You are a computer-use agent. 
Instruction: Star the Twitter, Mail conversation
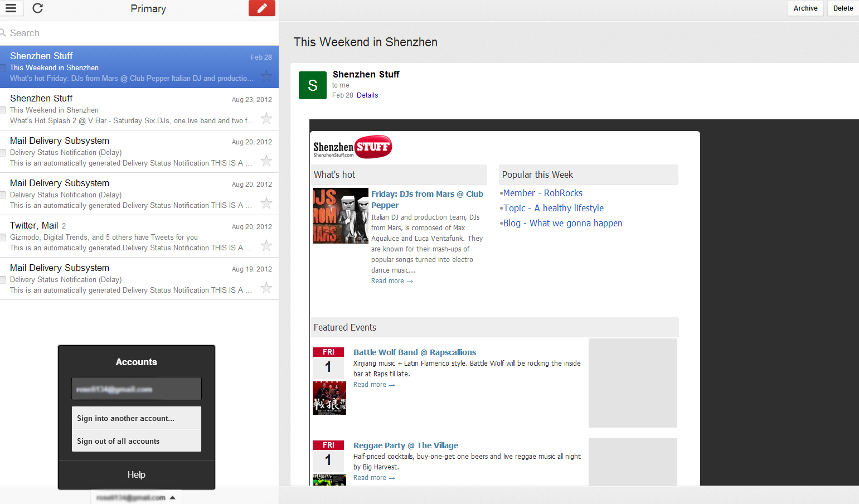point(266,245)
